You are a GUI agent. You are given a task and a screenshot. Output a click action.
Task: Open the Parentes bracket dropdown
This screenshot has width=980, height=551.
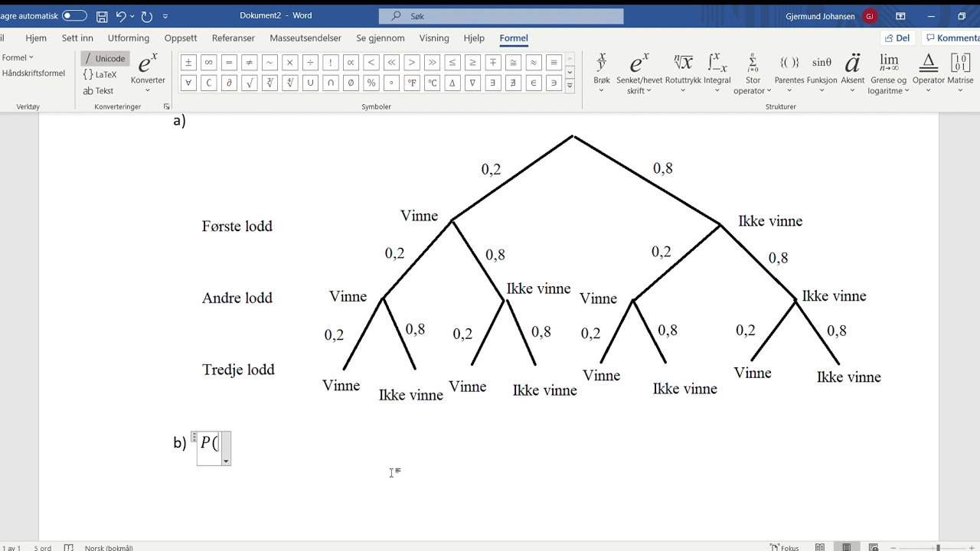(x=789, y=73)
